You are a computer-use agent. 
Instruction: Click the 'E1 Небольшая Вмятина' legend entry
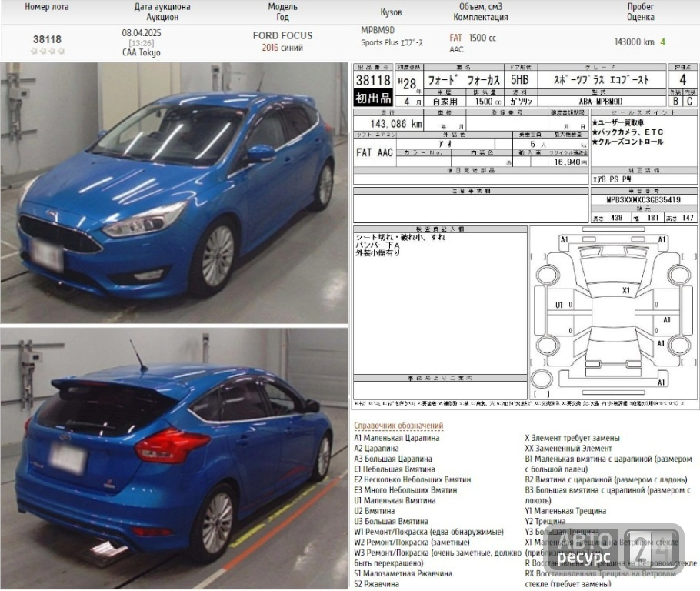click(x=395, y=469)
